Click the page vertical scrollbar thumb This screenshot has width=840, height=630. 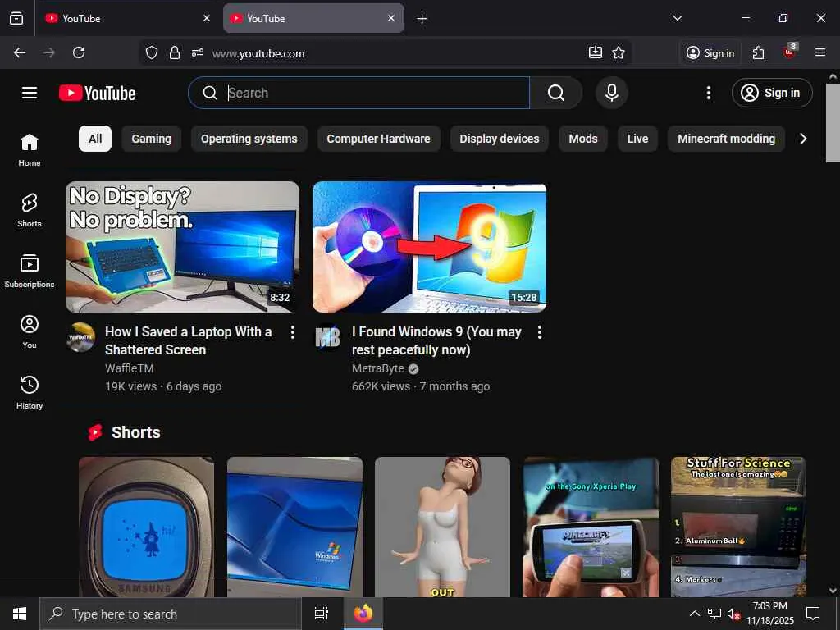click(833, 123)
